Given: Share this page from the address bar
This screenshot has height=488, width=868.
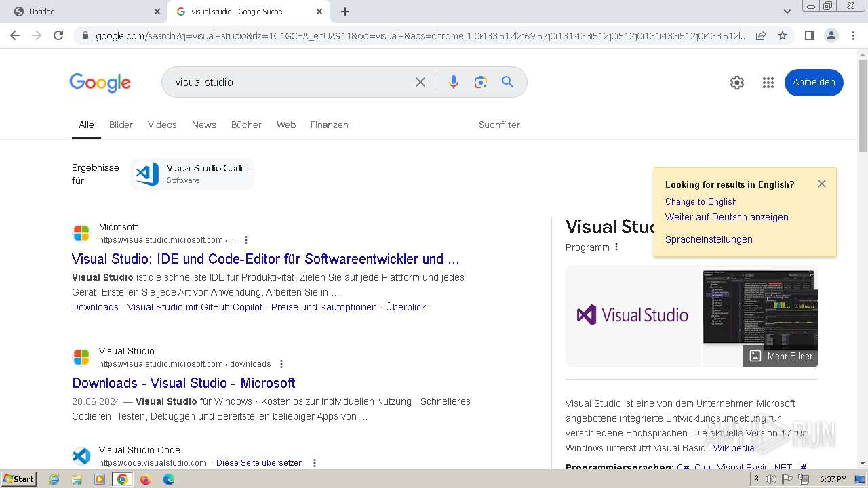Looking at the screenshot, I should point(761,35).
